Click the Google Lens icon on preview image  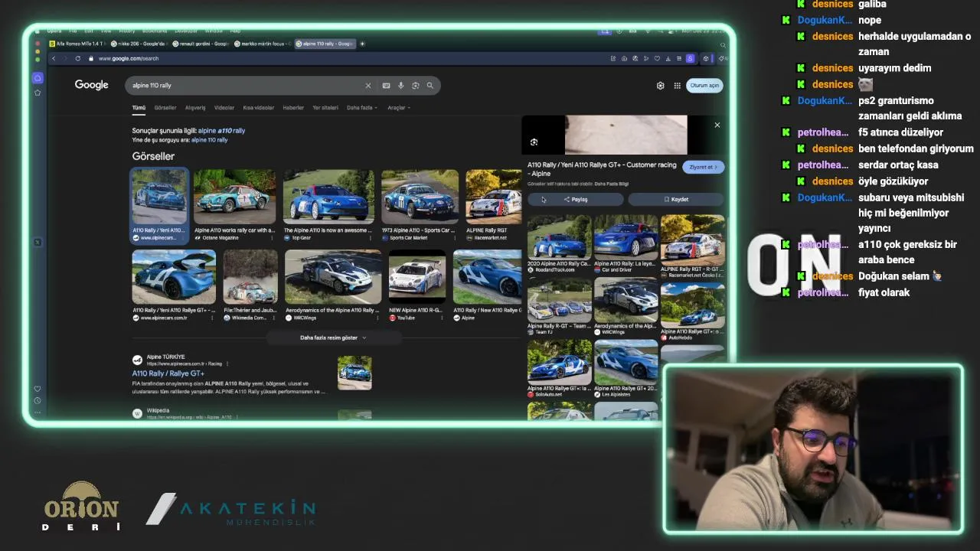(x=534, y=142)
